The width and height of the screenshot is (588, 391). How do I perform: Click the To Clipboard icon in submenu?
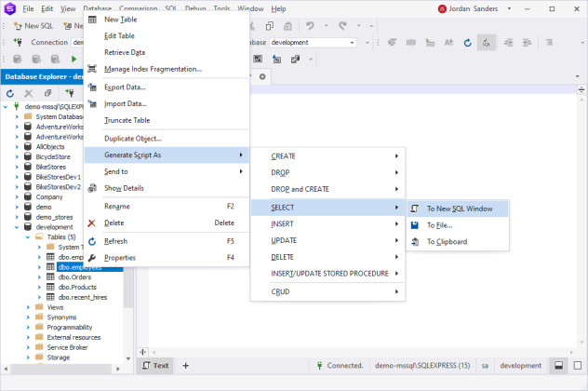coord(415,242)
